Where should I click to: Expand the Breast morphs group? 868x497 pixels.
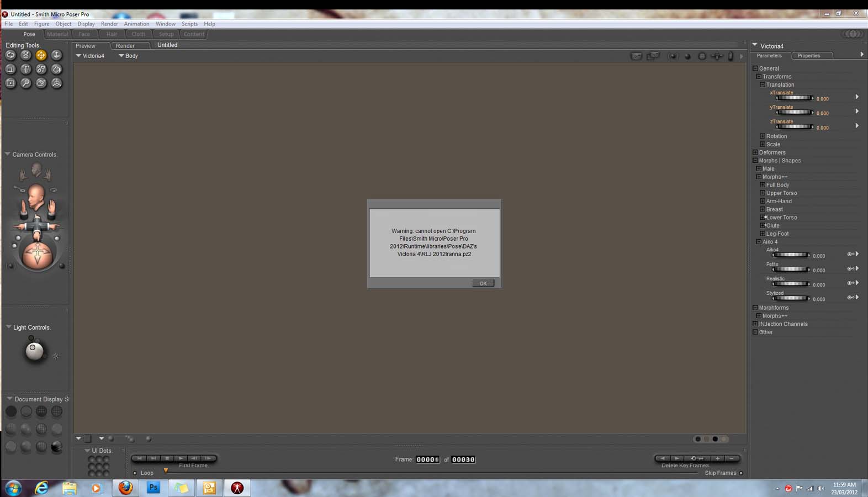(763, 209)
